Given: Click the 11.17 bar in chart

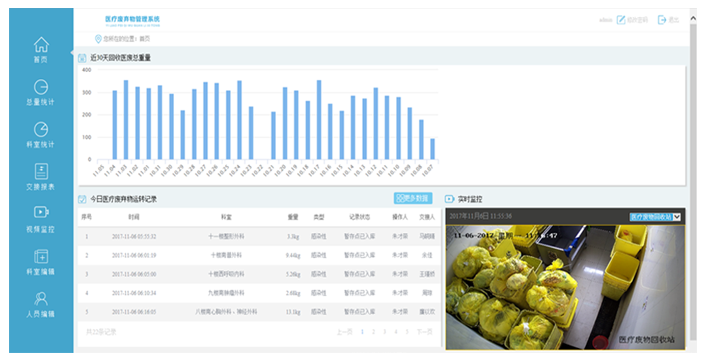Looking at the screenshot, I should (x=319, y=120).
